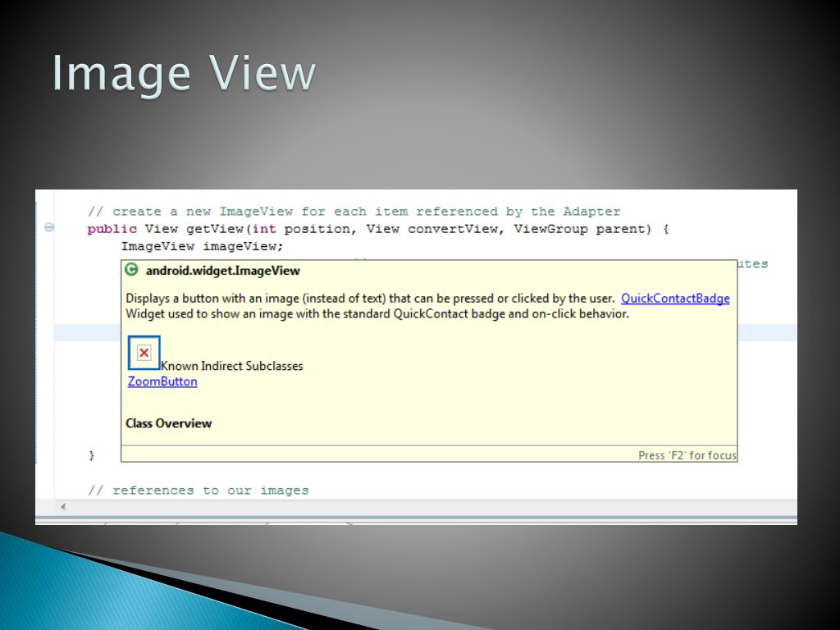Click the horizontal scrollbar left arrow
This screenshot has height=630, width=840.
(63, 506)
